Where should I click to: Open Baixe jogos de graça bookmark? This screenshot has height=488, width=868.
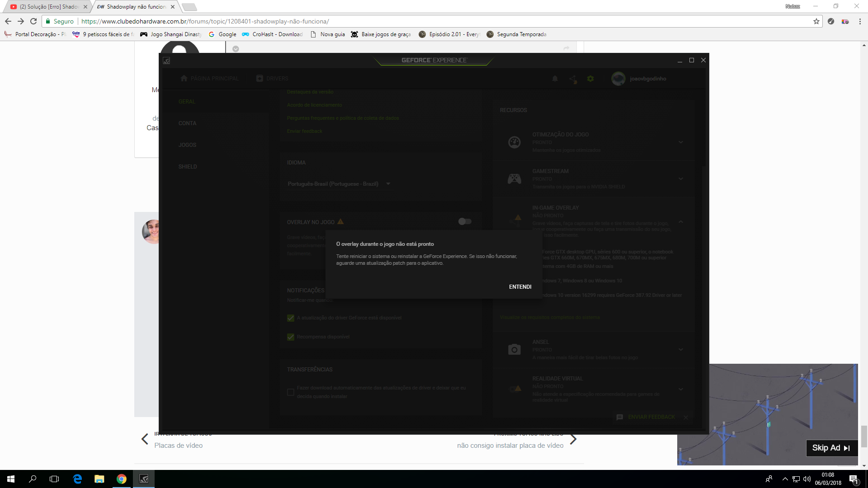pos(381,34)
